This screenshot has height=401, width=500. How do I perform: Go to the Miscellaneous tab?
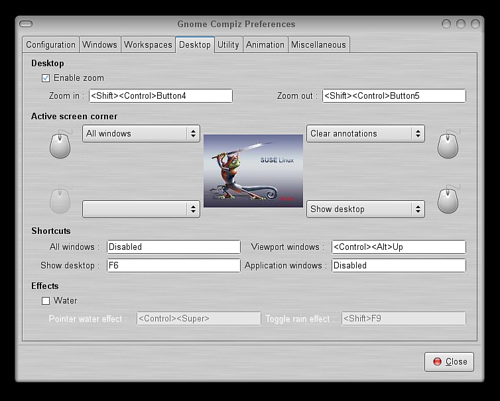pos(319,45)
